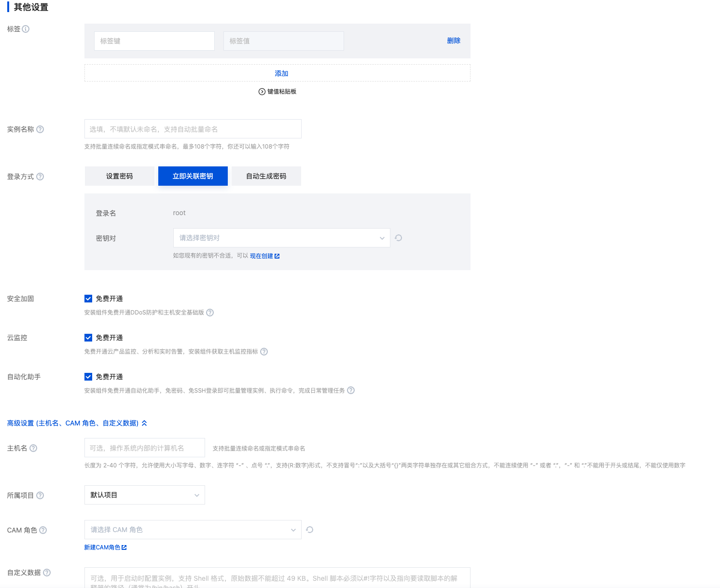Refresh the 密钥对 list

[x=399, y=238]
